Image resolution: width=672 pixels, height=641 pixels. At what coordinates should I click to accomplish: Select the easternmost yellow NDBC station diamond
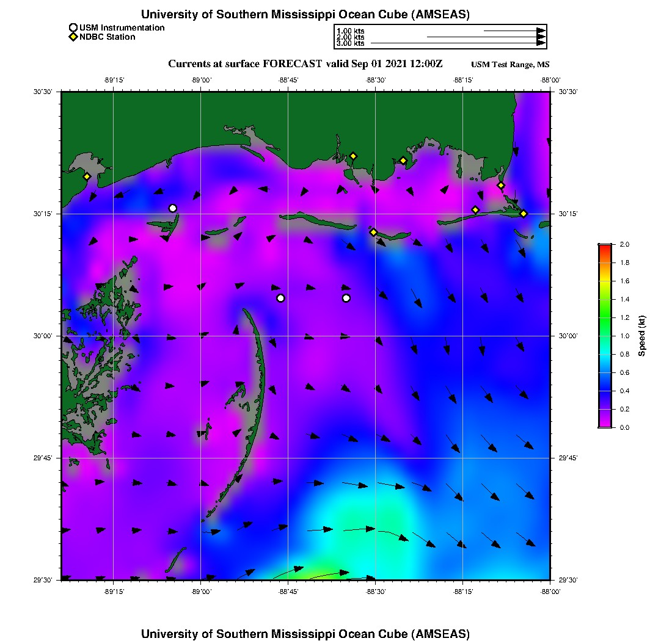point(524,213)
